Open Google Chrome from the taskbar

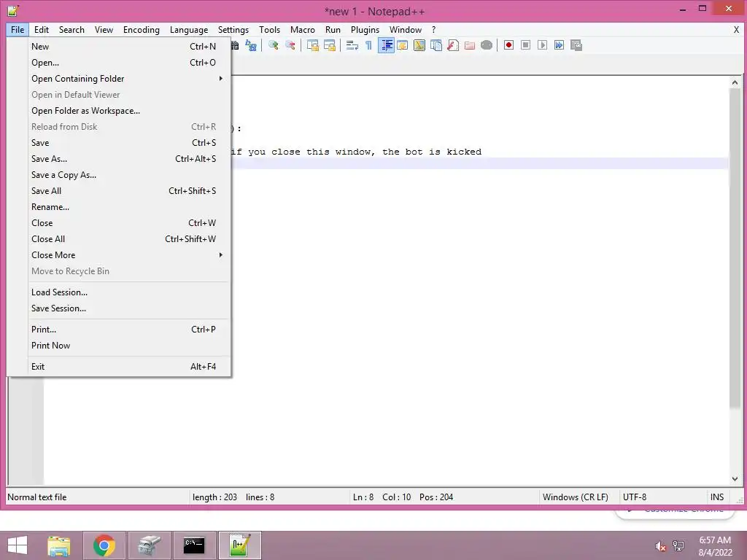[104, 545]
